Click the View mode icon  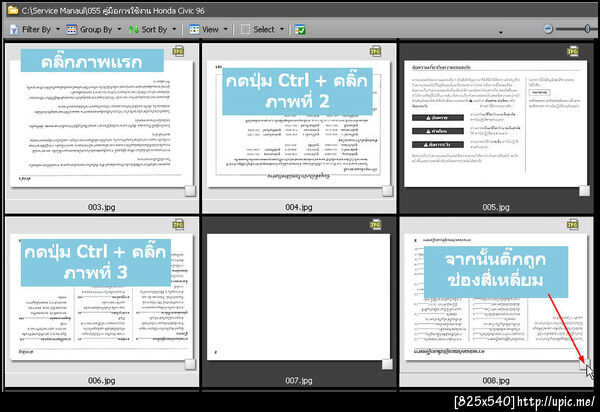click(x=194, y=29)
